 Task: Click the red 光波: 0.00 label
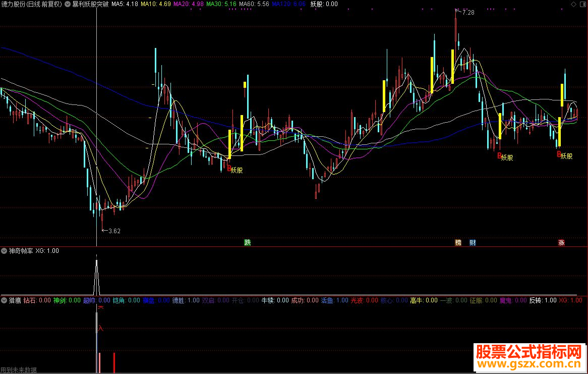pyautogui.click(x=365, y=300)
